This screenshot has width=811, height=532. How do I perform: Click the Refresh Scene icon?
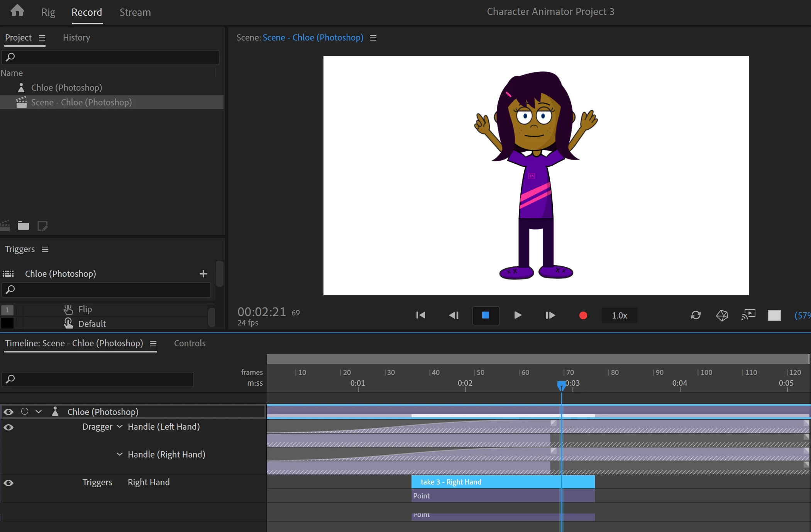[x=696, y=315]
